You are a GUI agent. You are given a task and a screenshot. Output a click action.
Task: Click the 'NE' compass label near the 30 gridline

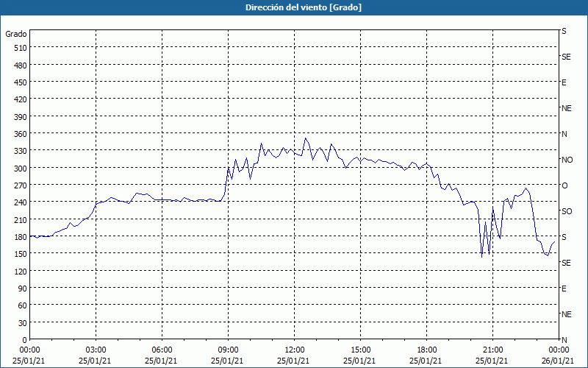point(567,314)
